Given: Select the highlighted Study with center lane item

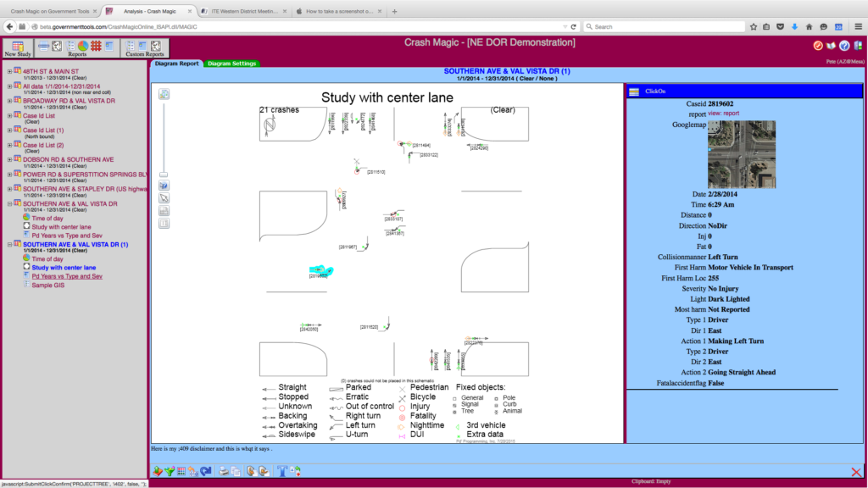Looking at the screenshot, I should pyautogui.click(x=64, y=268).
